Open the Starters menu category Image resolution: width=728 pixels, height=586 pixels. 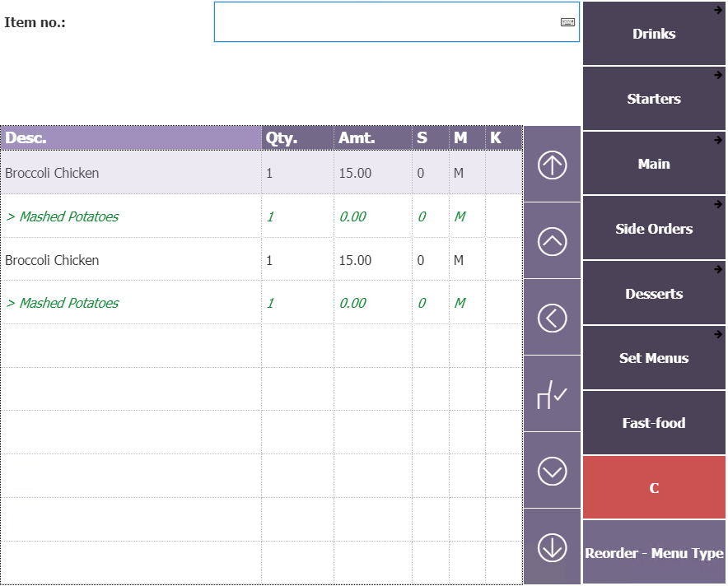tap(654, 99)
